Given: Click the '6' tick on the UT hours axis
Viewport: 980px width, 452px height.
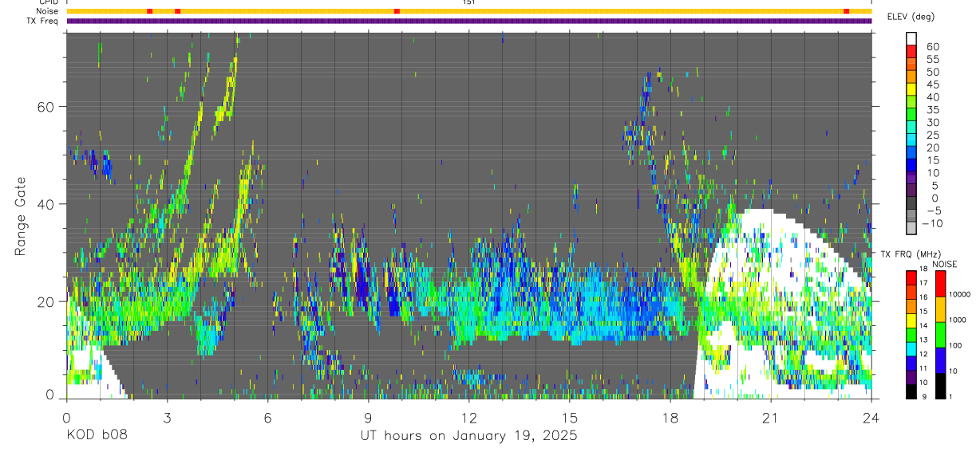Looking at the screenshot, I should (x=267, y=417).
